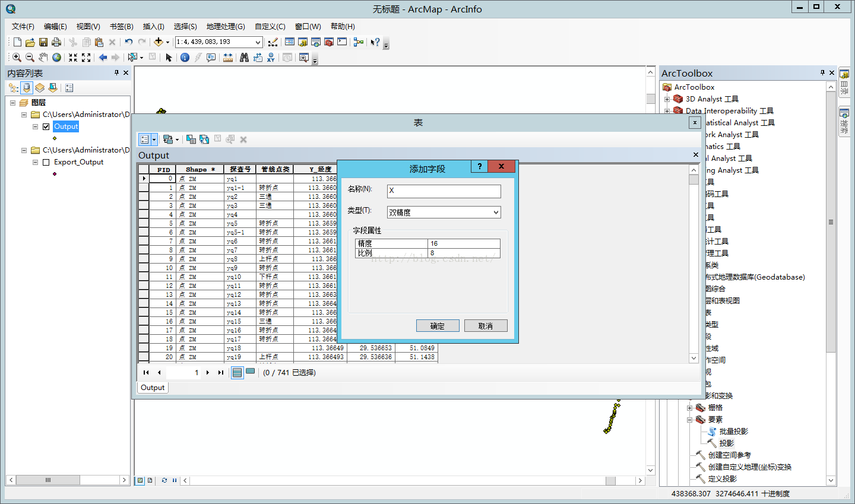The image size is (855, 504).
Task: List By Selection in table of contents
Action: click(53, 88)
